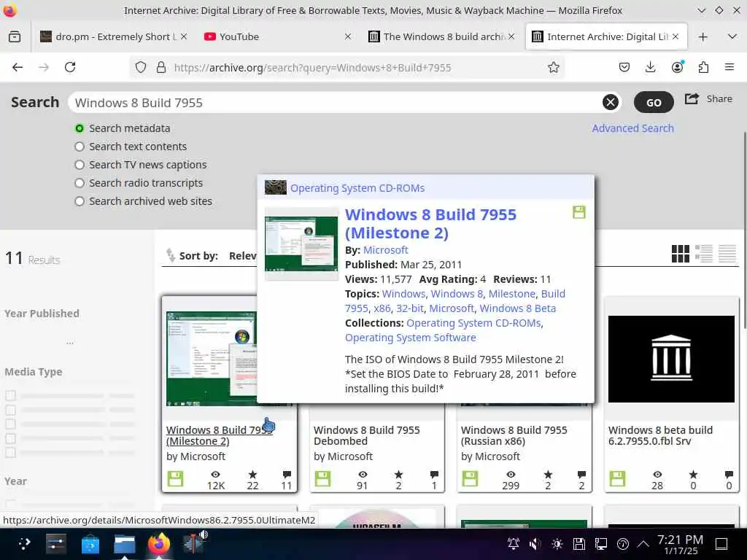Click the Milestone 2 result thumbnail

211,359
